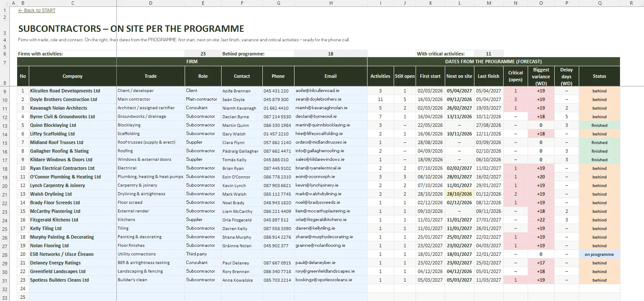The height and width of the screenshot is (301, 644).
Task: Select the 'Behind programme:' value 18
Action: [x=331, y=54]
